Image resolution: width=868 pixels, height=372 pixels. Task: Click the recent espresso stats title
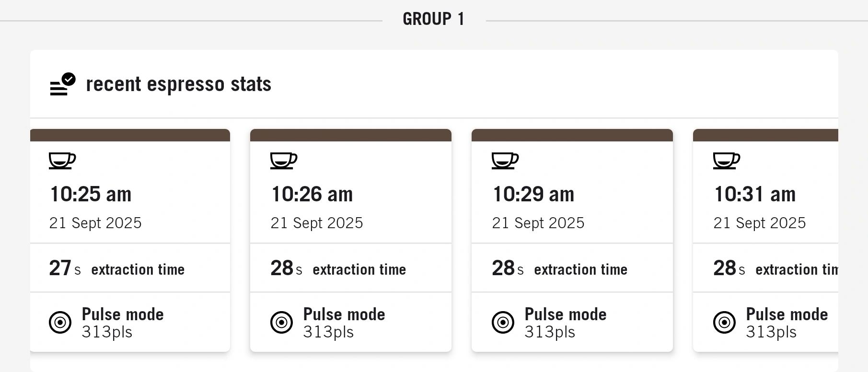click(x=178, y=84)
